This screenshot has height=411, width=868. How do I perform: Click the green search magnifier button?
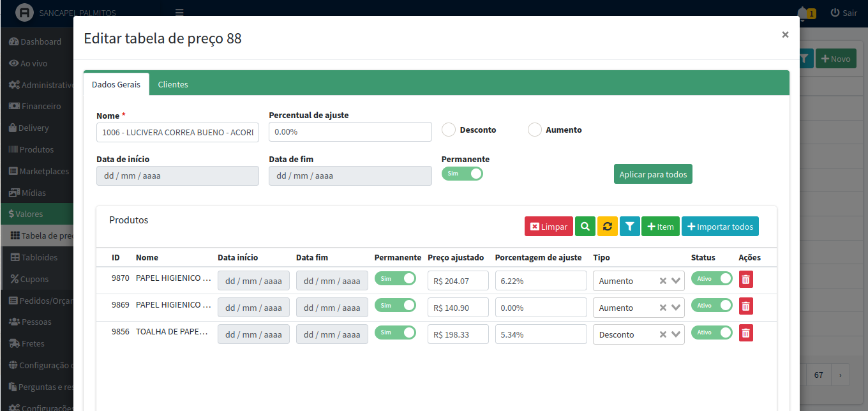tap(585, 227)
